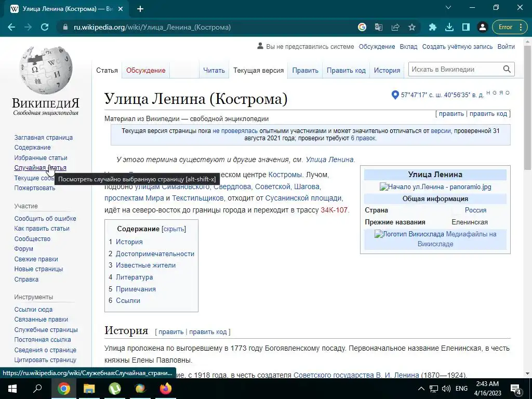532x399 pixels.
Task: Open the clock and date in taskbar
Action: (x=487, y=389)
